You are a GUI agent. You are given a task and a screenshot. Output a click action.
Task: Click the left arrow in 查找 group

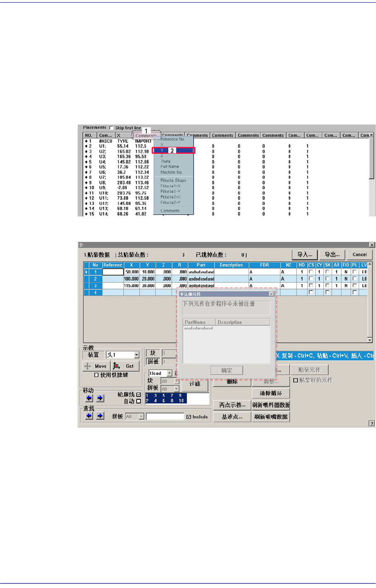coord(89,416)
